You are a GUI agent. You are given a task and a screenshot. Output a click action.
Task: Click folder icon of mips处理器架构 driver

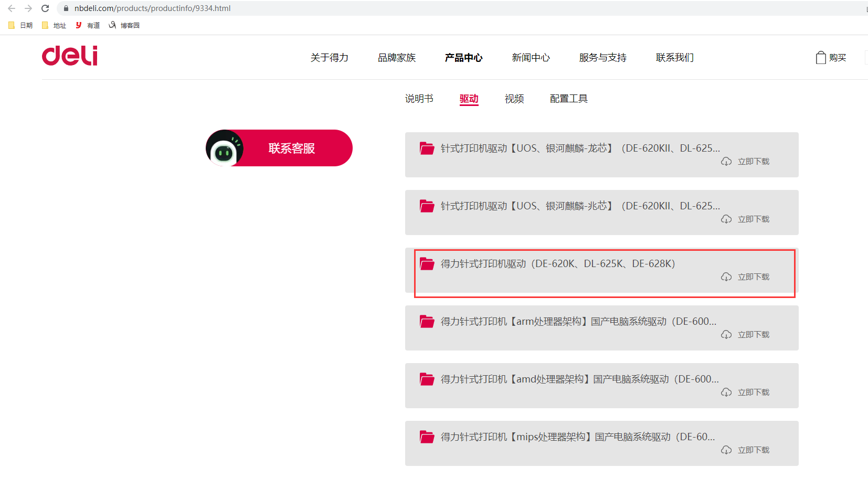tap(427, 437)
